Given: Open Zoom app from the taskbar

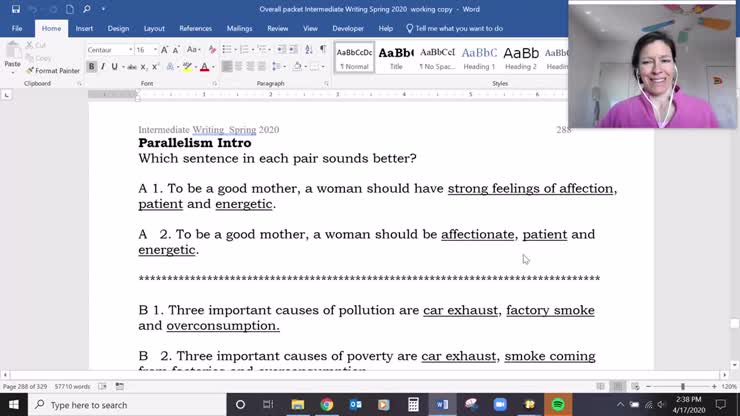Looking at the screenshot, I should 500,405.
